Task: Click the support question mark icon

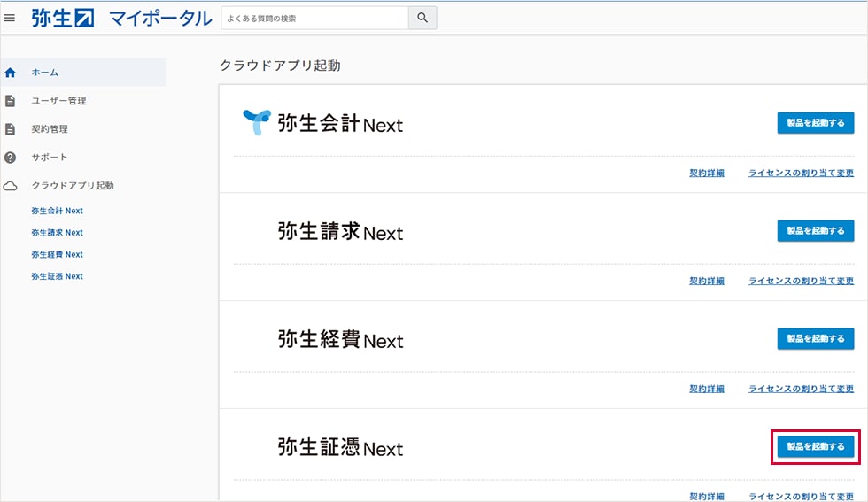Action: coord(11,158)
